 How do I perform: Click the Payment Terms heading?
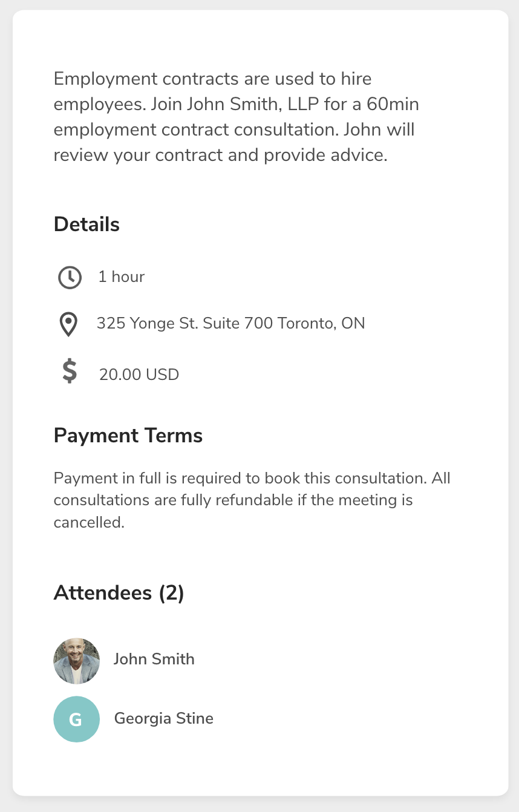click(128, 436)
